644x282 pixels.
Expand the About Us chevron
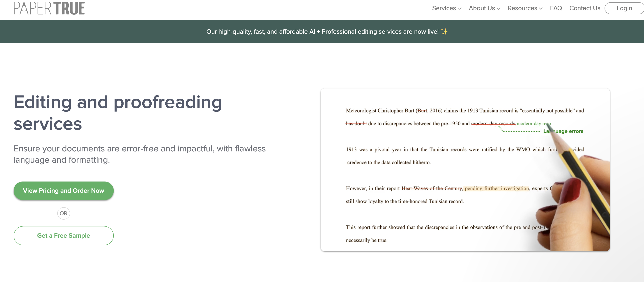click(499, 8)
